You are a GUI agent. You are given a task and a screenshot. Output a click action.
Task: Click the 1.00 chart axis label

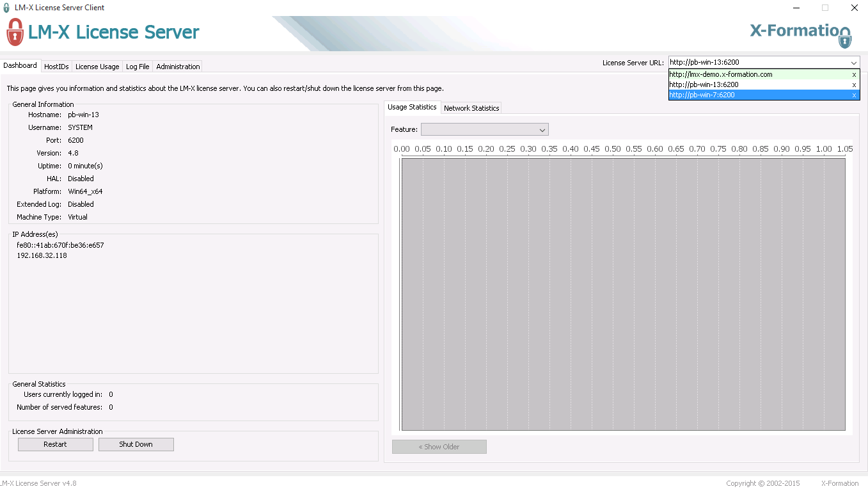(824, 148)
